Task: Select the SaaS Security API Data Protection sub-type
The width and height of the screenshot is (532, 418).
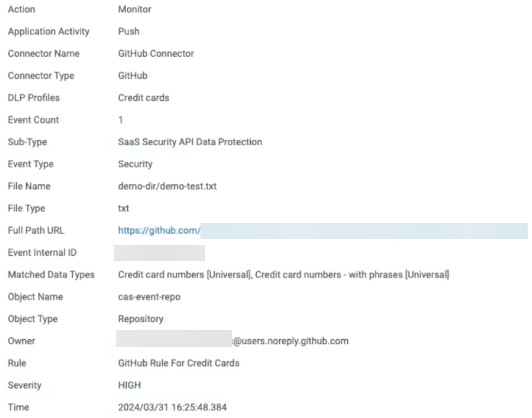Action: click(190, 142)
